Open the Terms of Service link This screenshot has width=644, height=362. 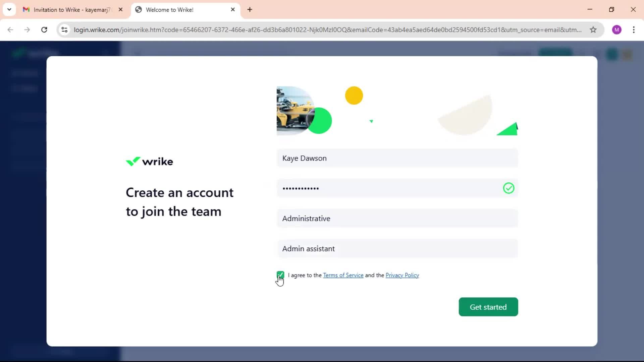click(x=343, y=275)
